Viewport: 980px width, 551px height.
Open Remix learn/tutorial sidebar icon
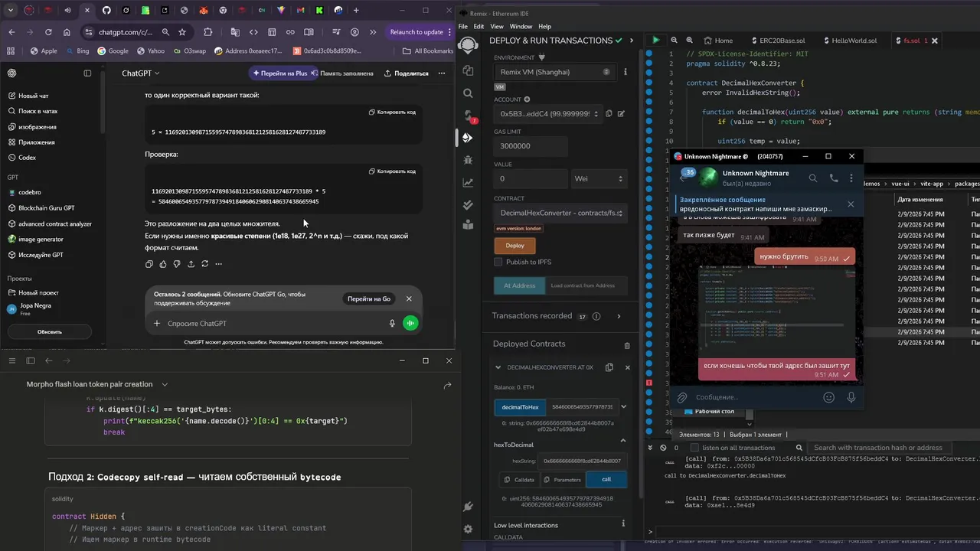coord(468,226)
